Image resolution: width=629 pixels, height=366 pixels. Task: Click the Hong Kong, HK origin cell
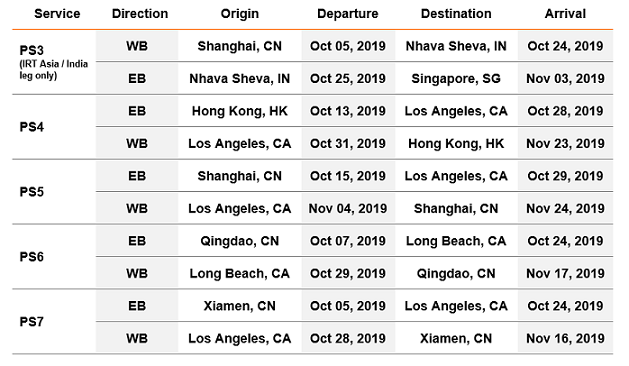point(239,111)
